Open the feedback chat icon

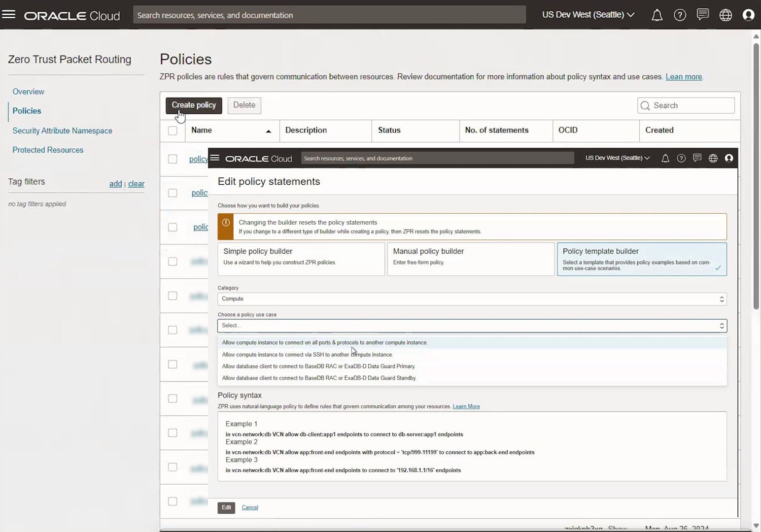coord(702,15)
